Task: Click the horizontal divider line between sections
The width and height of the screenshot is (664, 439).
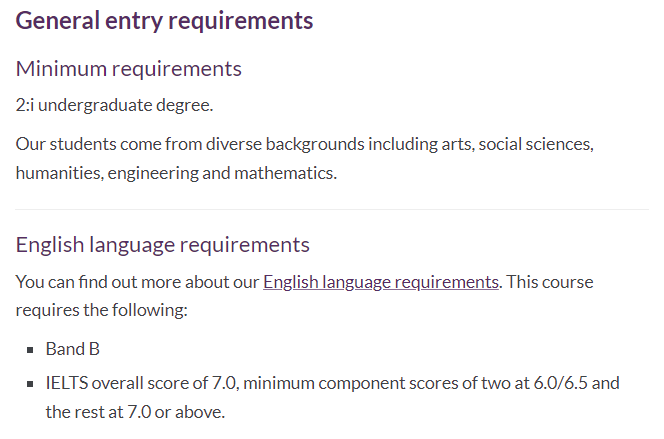Action: coord(331,210)
